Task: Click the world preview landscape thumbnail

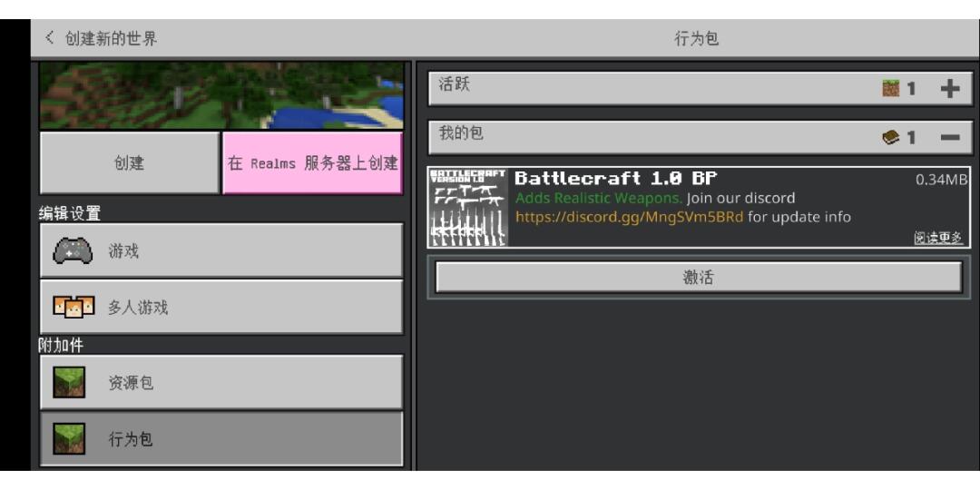Action: tap(220, 96)
